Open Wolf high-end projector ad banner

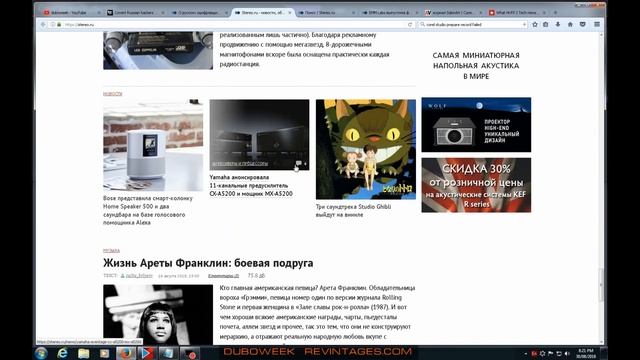coord(476,125)
